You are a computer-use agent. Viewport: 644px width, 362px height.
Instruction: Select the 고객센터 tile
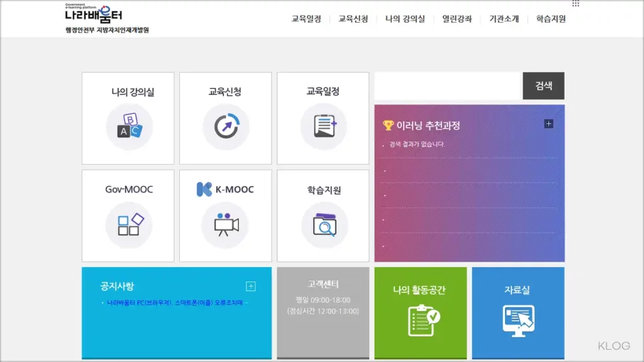323,313
